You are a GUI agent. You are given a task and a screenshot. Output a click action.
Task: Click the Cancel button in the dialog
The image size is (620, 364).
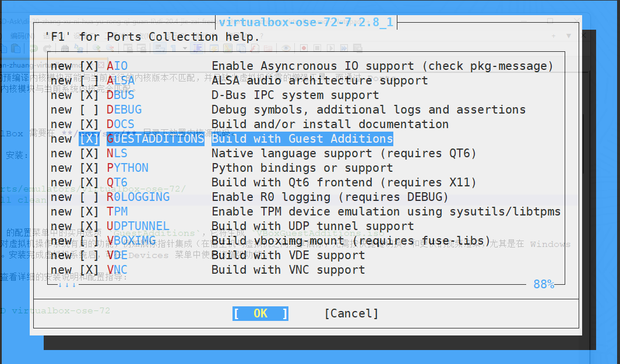click(x=351, y=313)
